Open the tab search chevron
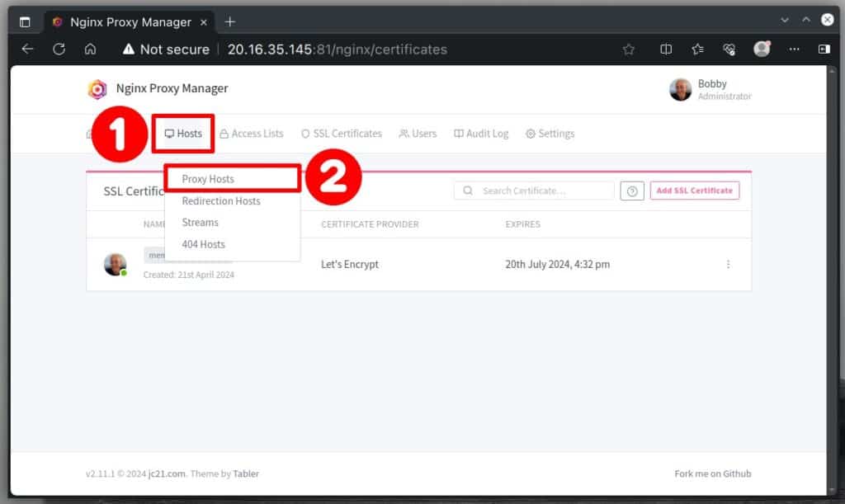The image size is (845, 504). pos(785,20)
